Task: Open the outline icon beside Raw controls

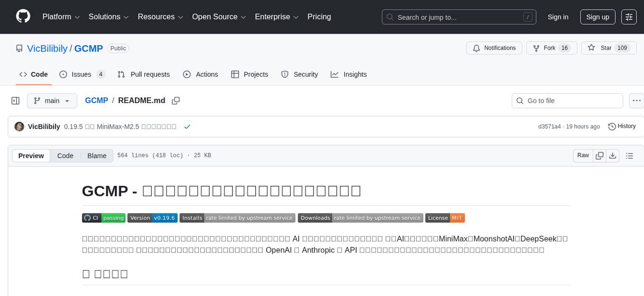Action: coord(629,155)
